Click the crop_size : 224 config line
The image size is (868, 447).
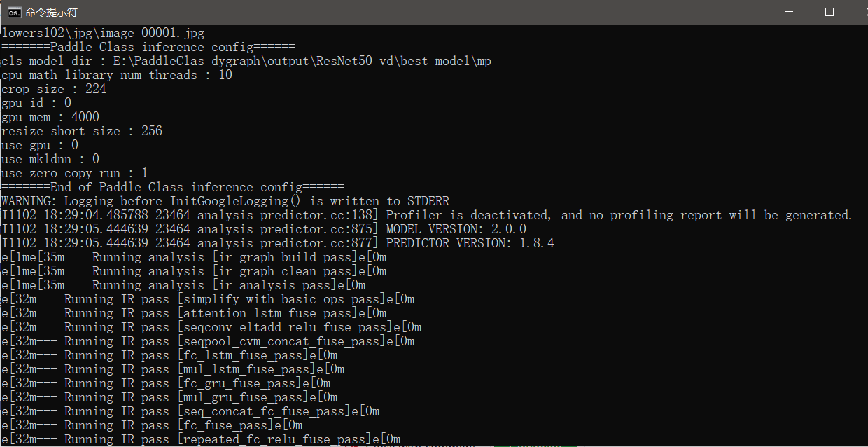click(52, 89)
